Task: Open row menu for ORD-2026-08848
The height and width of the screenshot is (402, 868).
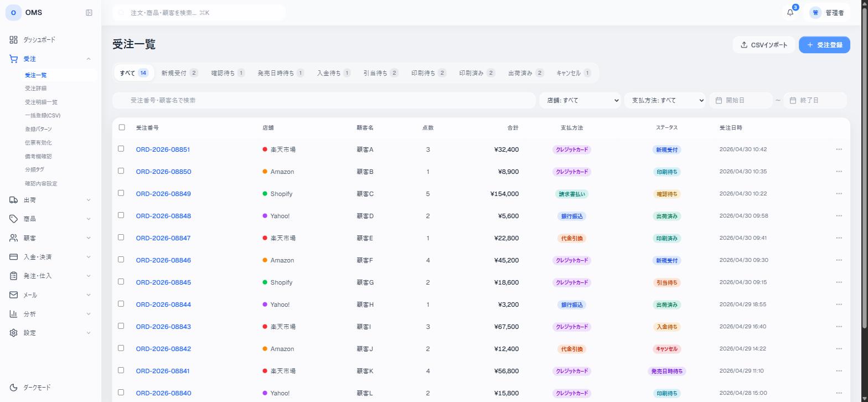Action: (839, 216)
